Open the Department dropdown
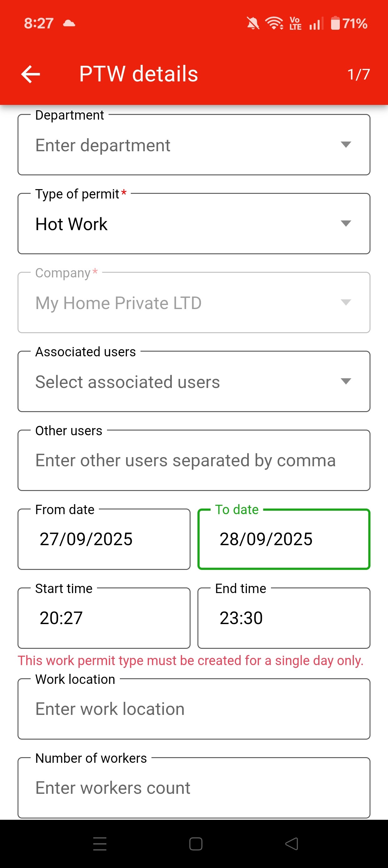 tap(194, 145)
